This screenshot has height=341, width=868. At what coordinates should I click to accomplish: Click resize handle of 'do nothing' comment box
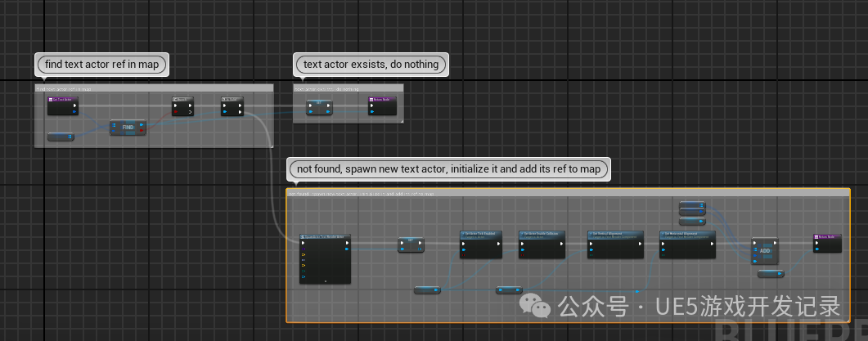pos(402,121)
